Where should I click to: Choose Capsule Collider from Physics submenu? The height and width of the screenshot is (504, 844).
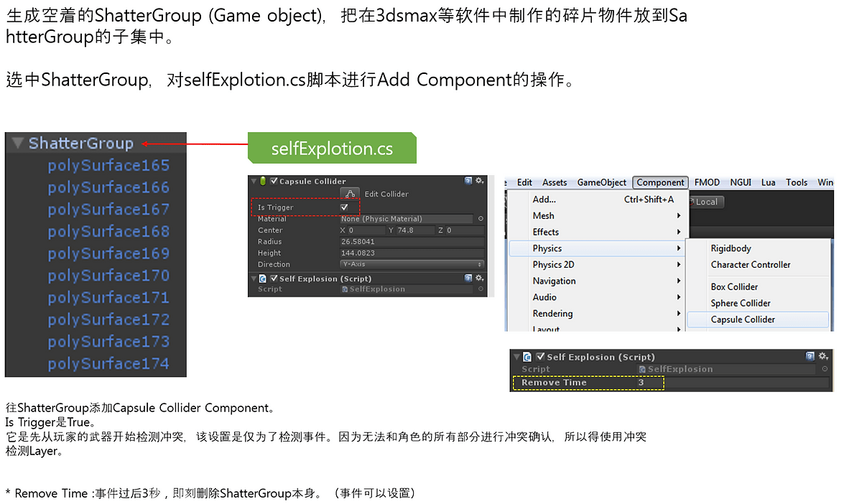[743, 319]
